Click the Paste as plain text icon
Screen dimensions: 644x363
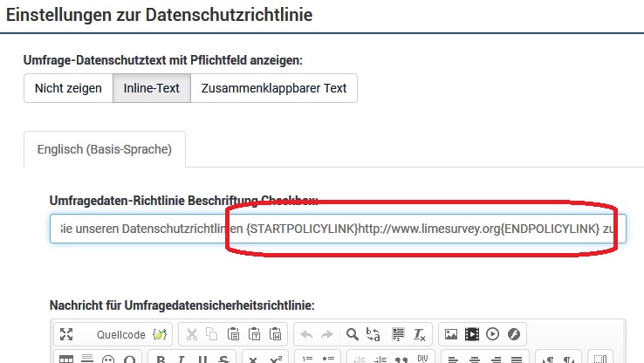tap(254, 333)
